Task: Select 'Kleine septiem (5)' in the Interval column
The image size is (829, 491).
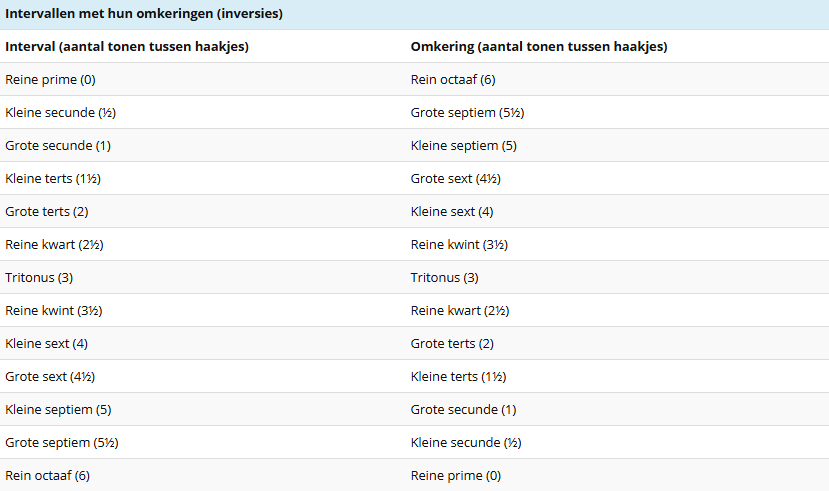Action: point(58,410)
